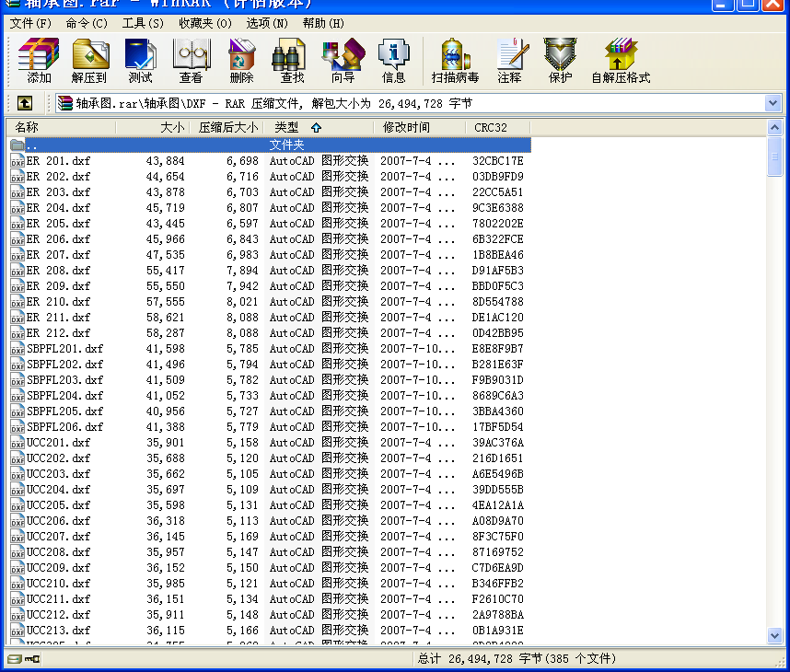The width and height of the screenshot is (790, 672).
Task: Select the file ER 205.dxf
Action: tap(58, 224)
